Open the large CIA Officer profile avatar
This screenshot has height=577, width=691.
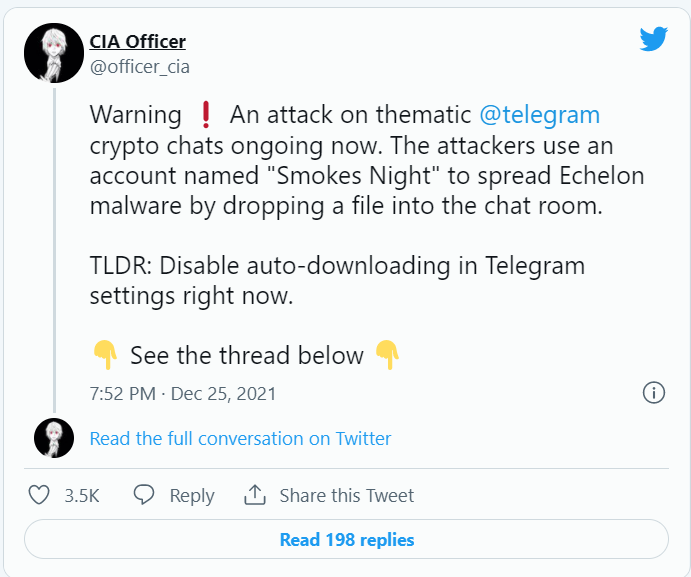click(53, 53)
